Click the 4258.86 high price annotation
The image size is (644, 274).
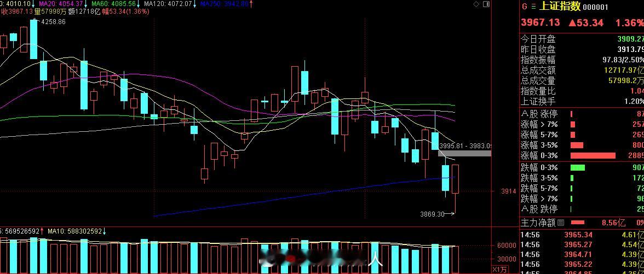click(53, 22)
